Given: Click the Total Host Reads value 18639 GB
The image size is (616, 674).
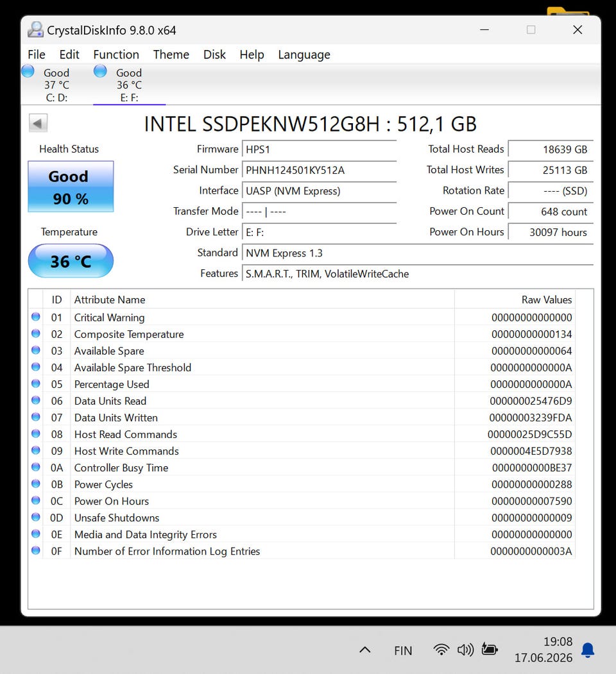Looking at the screenshot, I should (551, 149).
